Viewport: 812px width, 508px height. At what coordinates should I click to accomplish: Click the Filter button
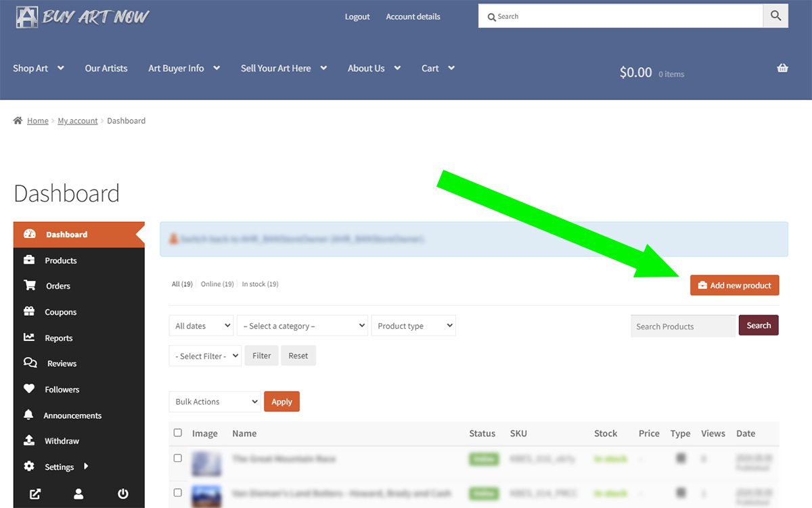[x=261, y=356]
